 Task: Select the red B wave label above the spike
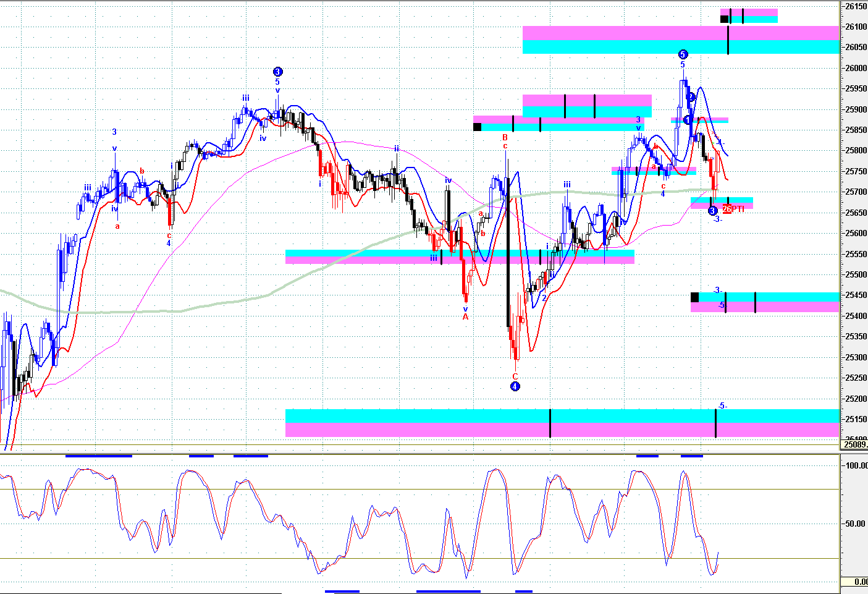click(505, 137)
